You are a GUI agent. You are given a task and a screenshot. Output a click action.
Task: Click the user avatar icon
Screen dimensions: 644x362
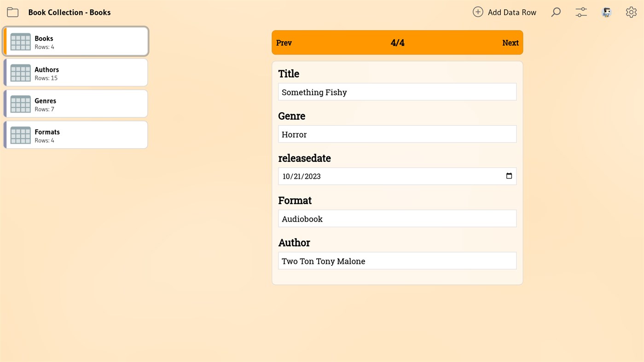(x=606, y=12)
